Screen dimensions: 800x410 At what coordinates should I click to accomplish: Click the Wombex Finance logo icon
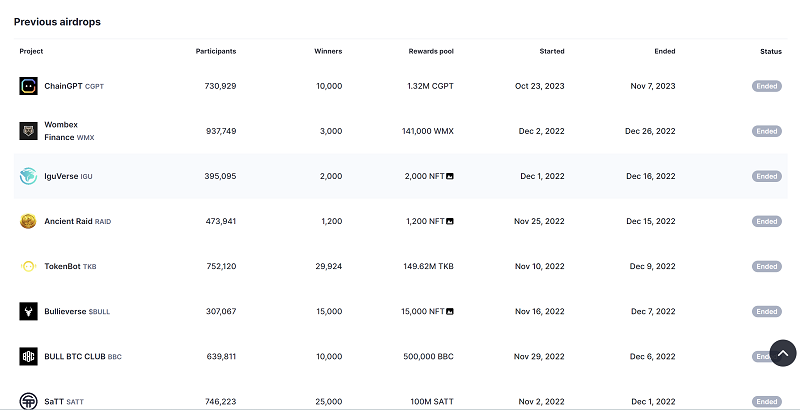28,131
